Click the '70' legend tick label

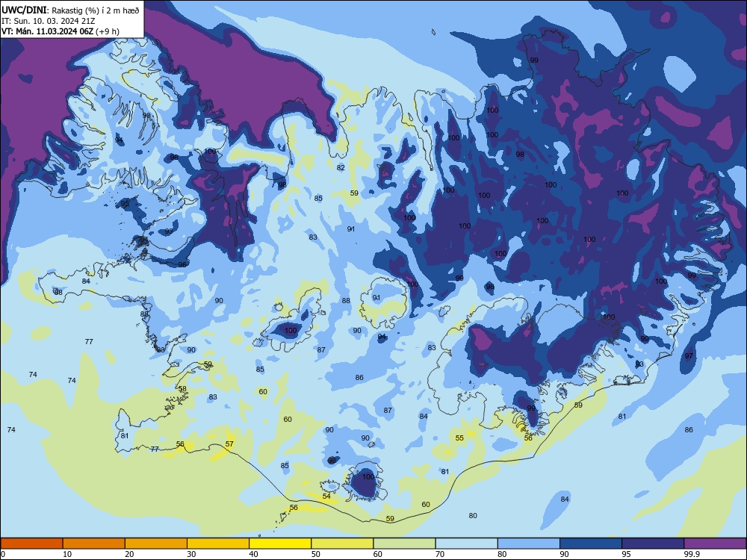click(x=440, y=554)
